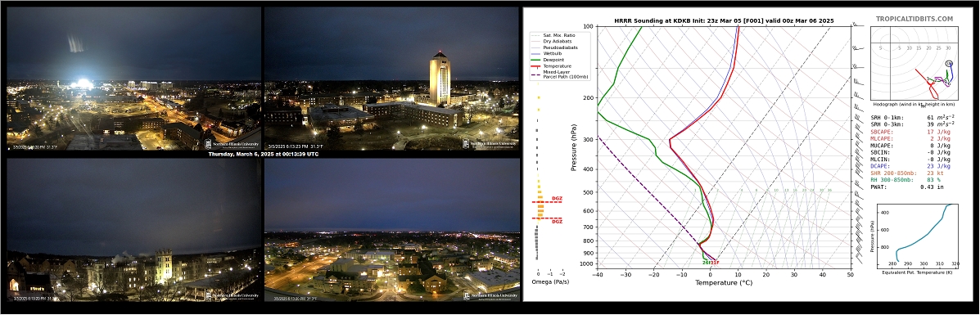Select the 'SBCIN' row
The height and width of the screenshot is (315, 980).
910,152
